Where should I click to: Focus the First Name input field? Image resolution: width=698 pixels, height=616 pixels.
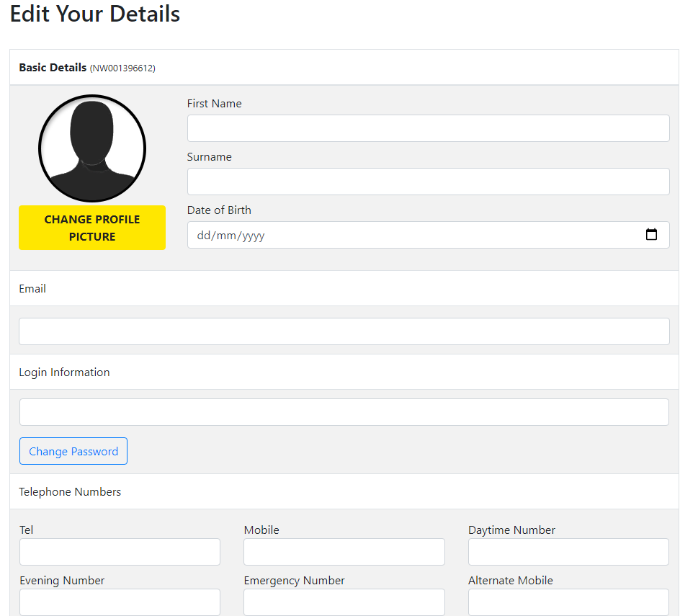point(428,128)
